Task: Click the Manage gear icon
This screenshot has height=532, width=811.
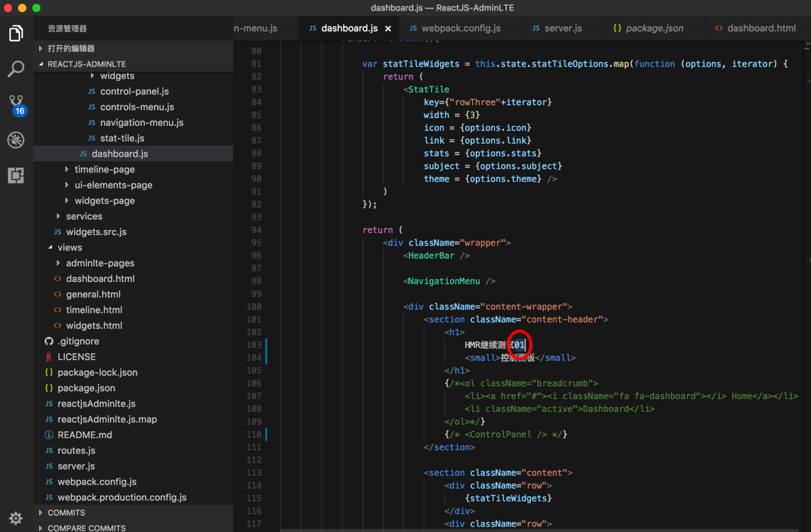Action: click(16, 518)
